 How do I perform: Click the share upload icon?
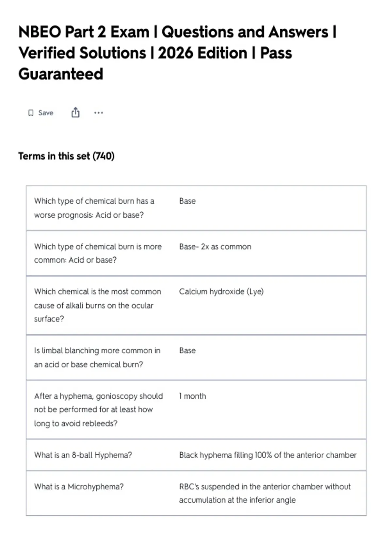pos(75,112)
